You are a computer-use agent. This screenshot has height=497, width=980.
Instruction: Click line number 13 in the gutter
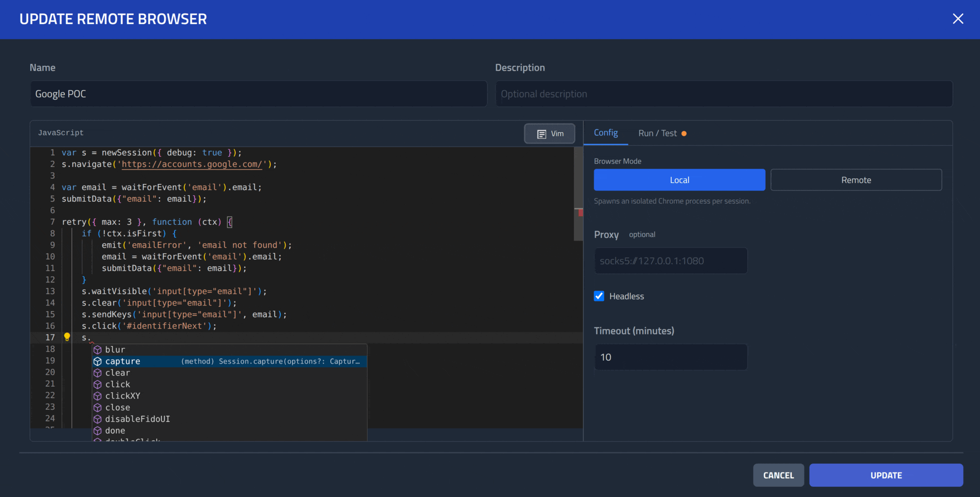tap(50, 291)
